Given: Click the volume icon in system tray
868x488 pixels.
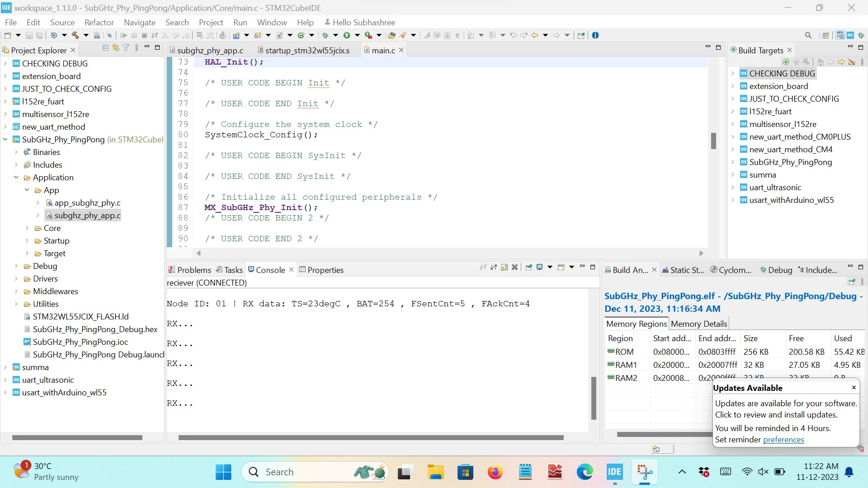Looking at the screenshot, I should pyautogui.click(x=763, y=472).
